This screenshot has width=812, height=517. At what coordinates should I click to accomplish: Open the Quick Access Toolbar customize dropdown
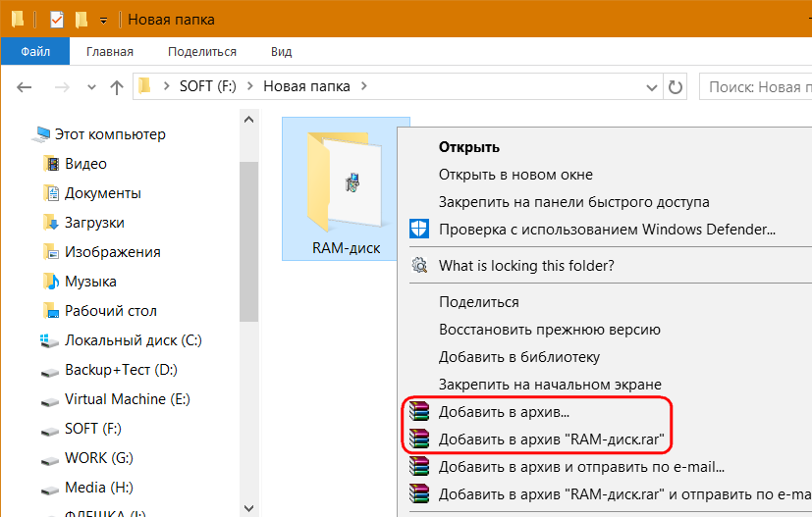point(103,20)
